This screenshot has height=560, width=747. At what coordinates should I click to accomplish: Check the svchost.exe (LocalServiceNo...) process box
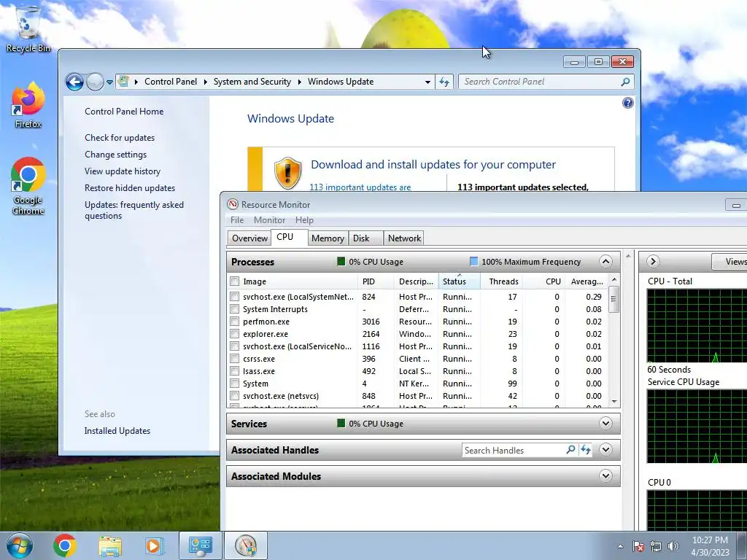[x=234, y=346]
